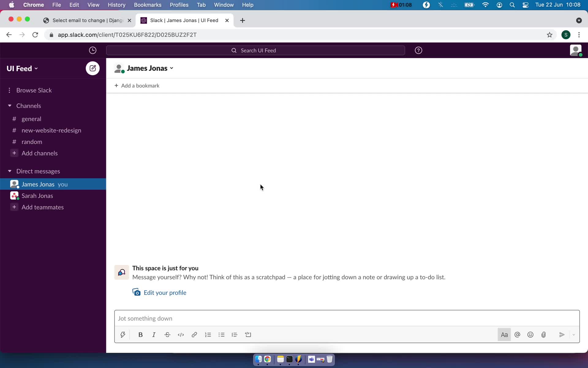This screenshot has height=368, width=588.
Task: Select the Ordered list formatting icon
Action: [x=208, y=335]
